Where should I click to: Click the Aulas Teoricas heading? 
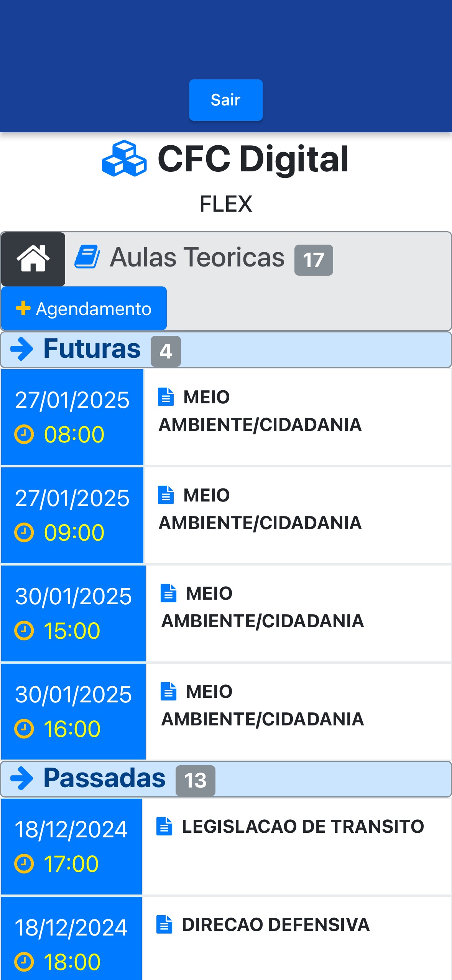pyautogui.click(x=197, y=257)
